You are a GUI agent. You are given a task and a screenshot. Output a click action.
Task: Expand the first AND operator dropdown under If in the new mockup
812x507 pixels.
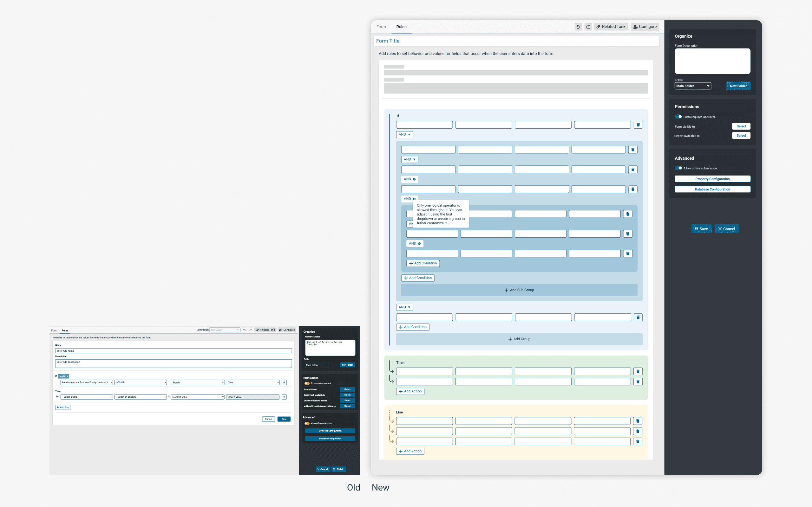pyautogui.click(x=404, y=134)
